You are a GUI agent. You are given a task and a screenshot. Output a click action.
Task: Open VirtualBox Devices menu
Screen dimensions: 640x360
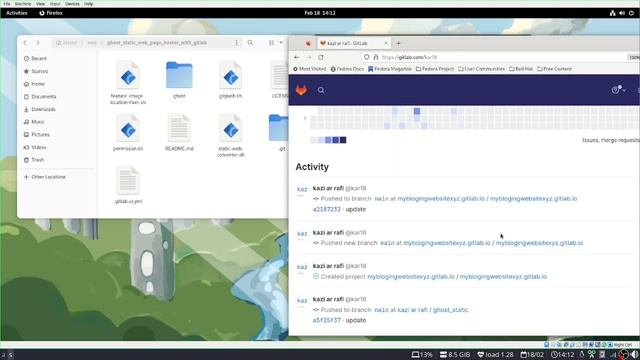click(72, 4)
